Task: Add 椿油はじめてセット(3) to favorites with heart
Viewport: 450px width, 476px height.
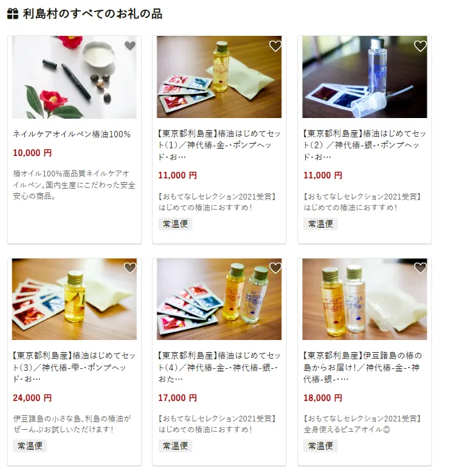Action: click(130, 268)
